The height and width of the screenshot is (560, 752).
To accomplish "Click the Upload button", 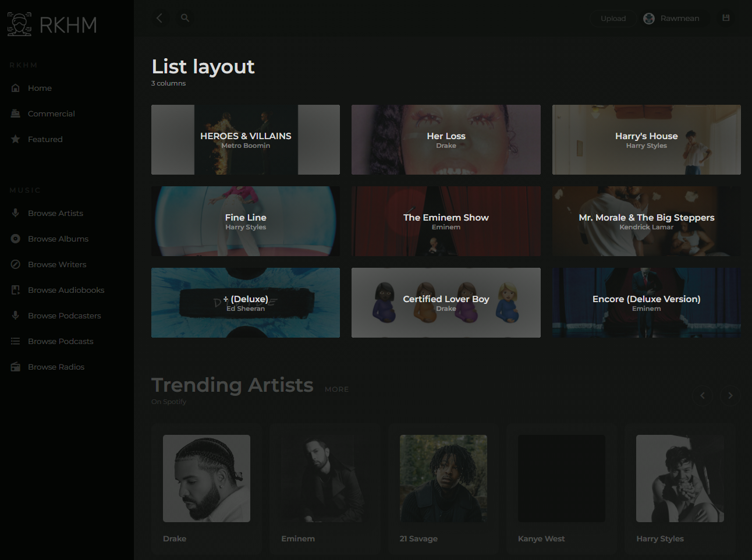I will point(613,19).
